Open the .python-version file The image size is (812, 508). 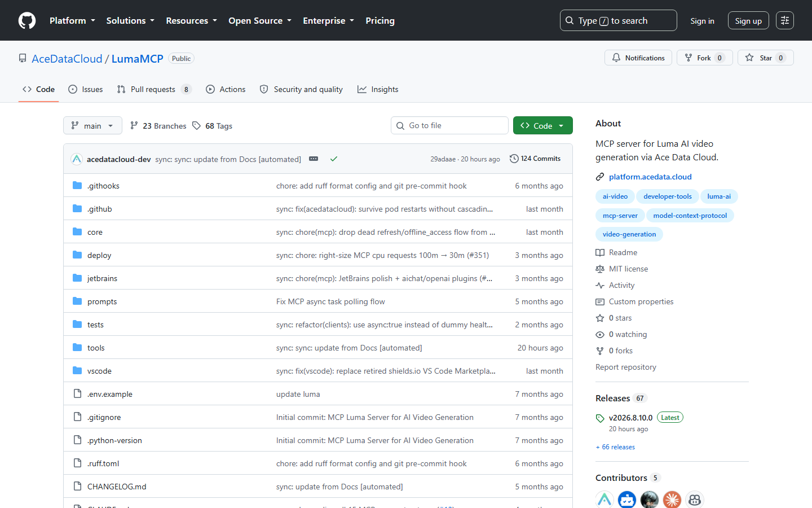tap(114, 440)
